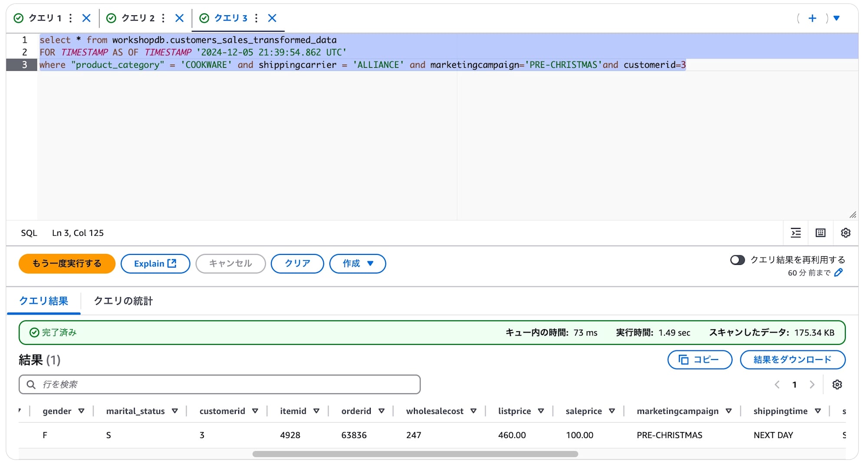Click the クリア button
The width and height of the screenshot is (868, 475).
tap(297, 264)
